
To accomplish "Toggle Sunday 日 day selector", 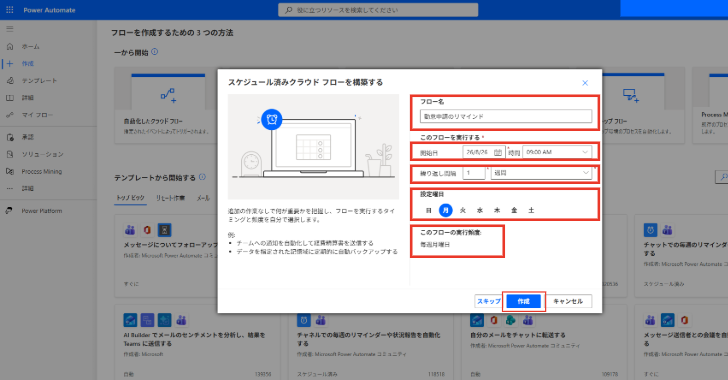I will pos(429,210).
